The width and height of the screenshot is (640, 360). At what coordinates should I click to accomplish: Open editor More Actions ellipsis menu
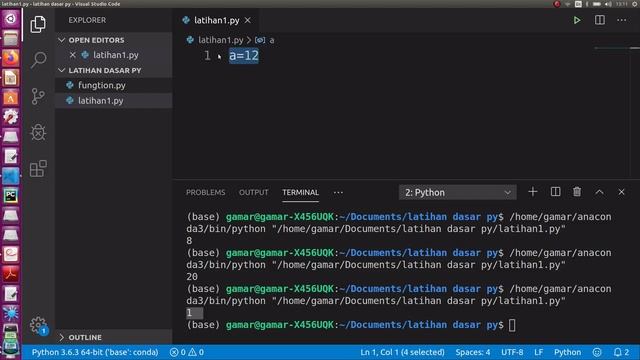622,20
